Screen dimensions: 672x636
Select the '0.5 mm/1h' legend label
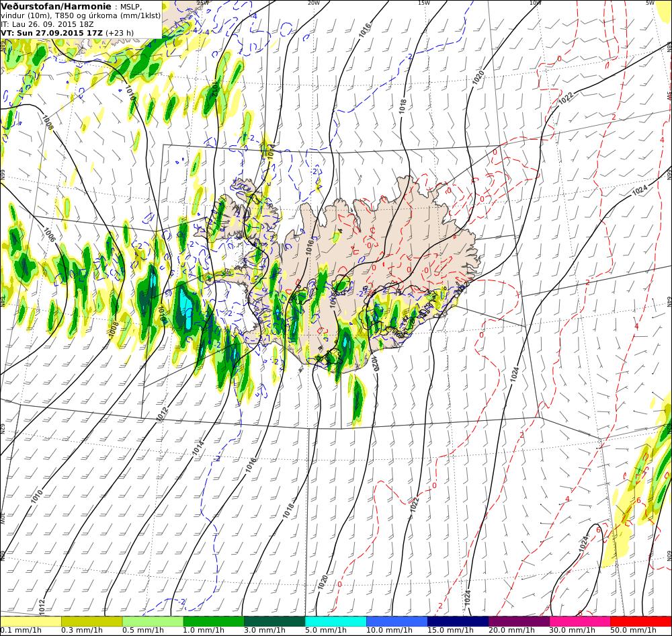tap(143, 631)
